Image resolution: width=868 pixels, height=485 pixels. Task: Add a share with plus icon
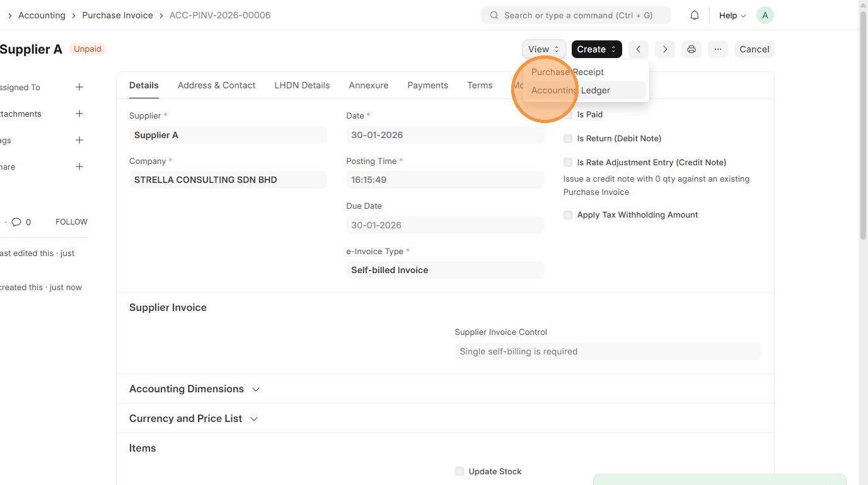click(79, 167)
